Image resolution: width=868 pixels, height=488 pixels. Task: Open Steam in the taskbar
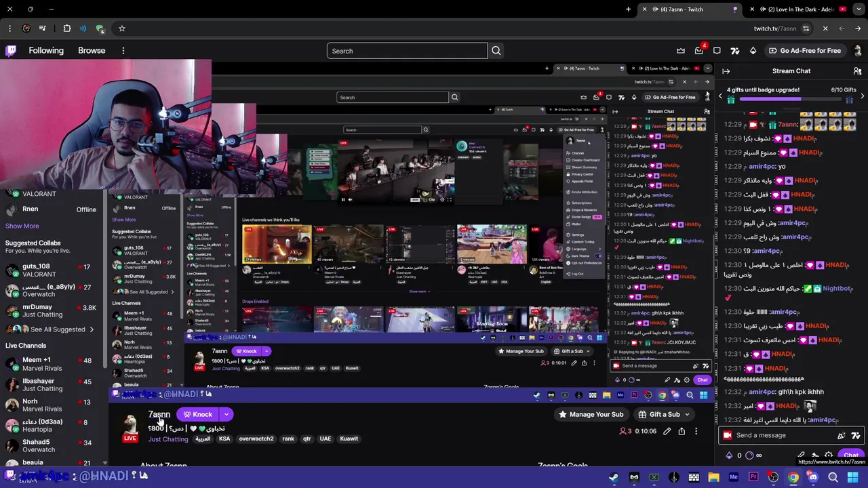pyautogui.click(x=614, y=478)
